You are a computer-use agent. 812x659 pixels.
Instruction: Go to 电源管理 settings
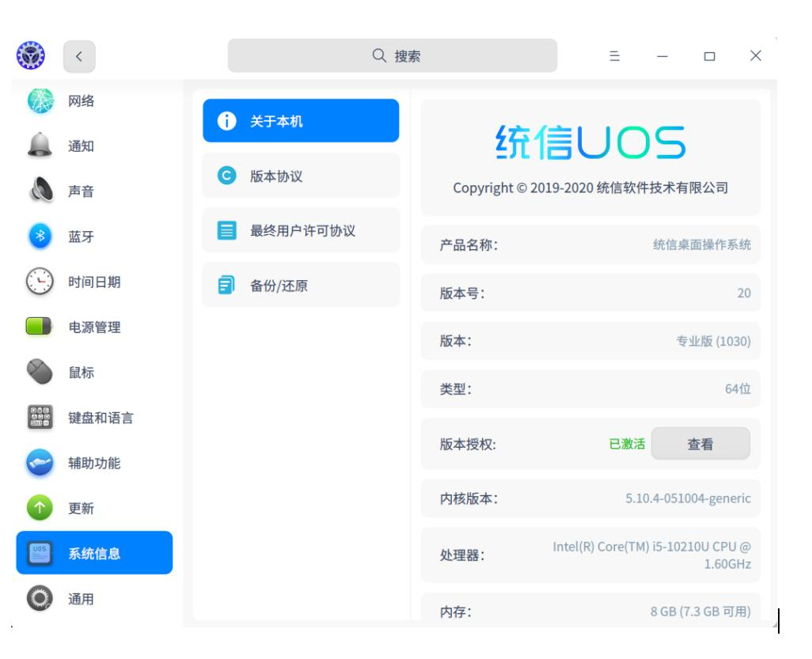[x=94, y=328]
